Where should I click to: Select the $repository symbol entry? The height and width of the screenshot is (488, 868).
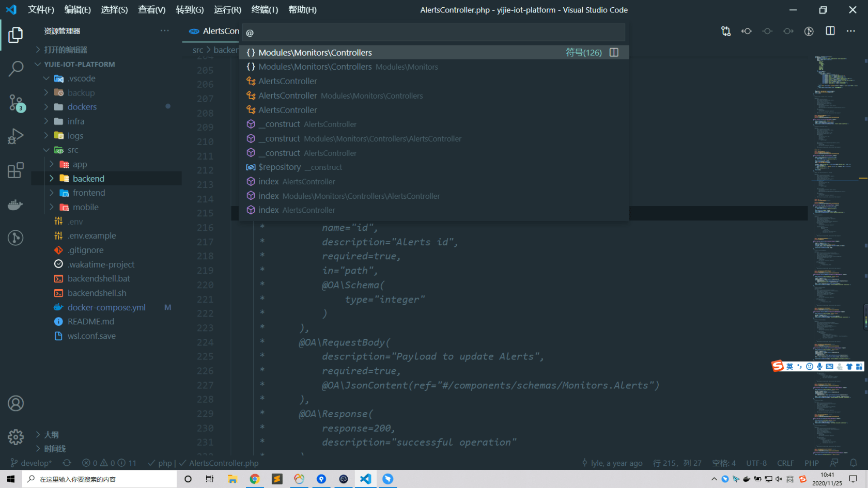[x=434, y=167]
